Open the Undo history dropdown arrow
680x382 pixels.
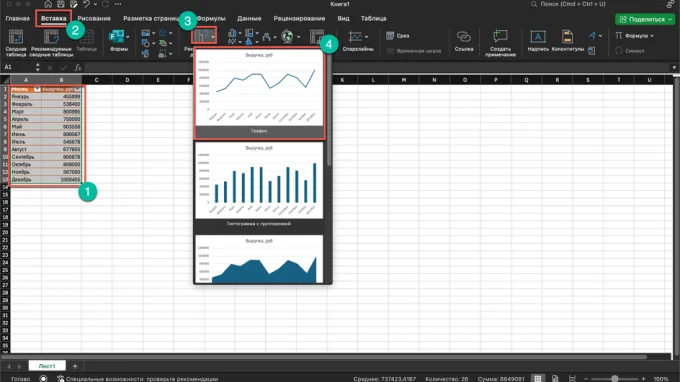(95, 4)
